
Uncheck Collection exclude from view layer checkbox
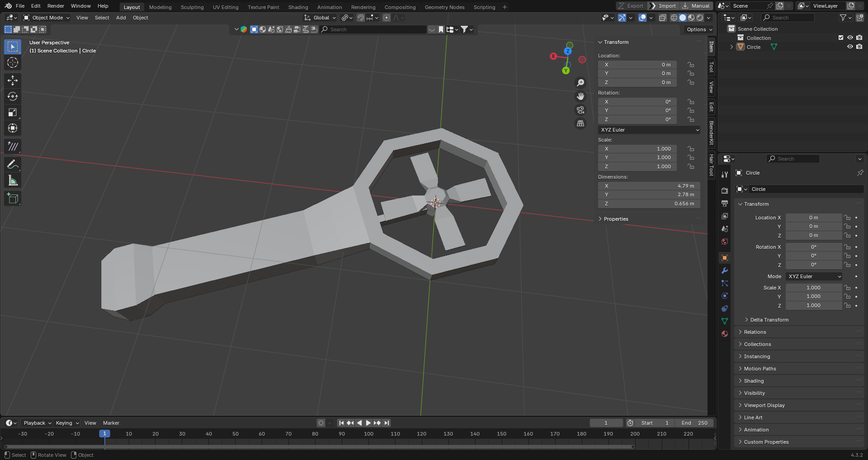click(x=841, y=38)
